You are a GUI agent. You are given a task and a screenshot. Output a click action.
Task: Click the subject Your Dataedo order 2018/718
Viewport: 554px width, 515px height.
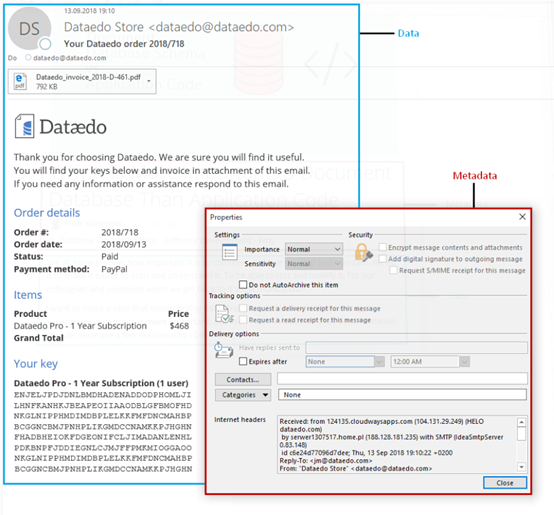point(124,44)
